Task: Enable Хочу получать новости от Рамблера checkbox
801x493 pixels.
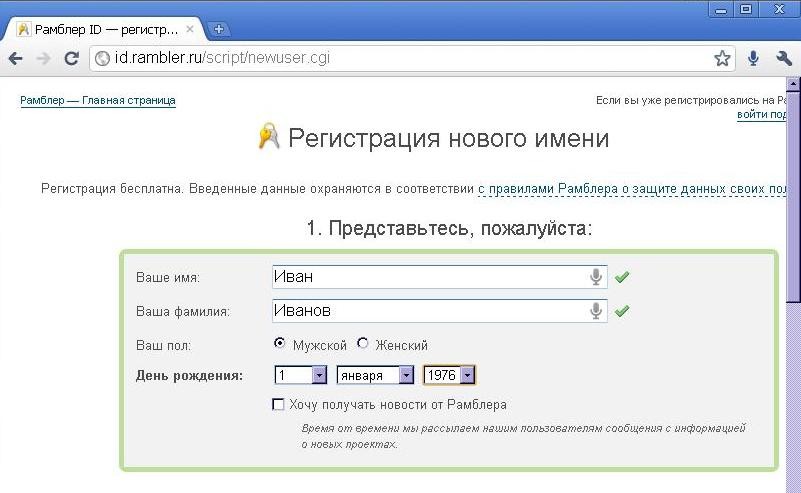Action: pos(278,405)
